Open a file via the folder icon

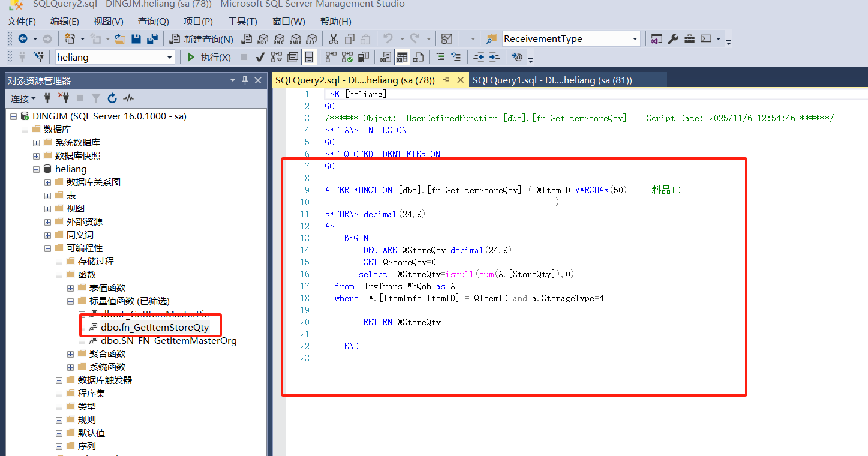(120, 39)
